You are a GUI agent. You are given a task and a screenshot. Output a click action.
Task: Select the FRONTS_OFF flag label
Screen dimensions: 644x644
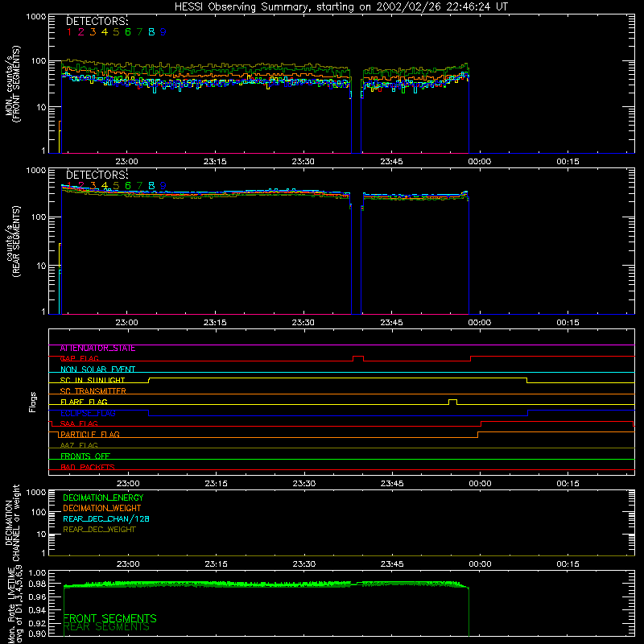coord(85,456)
